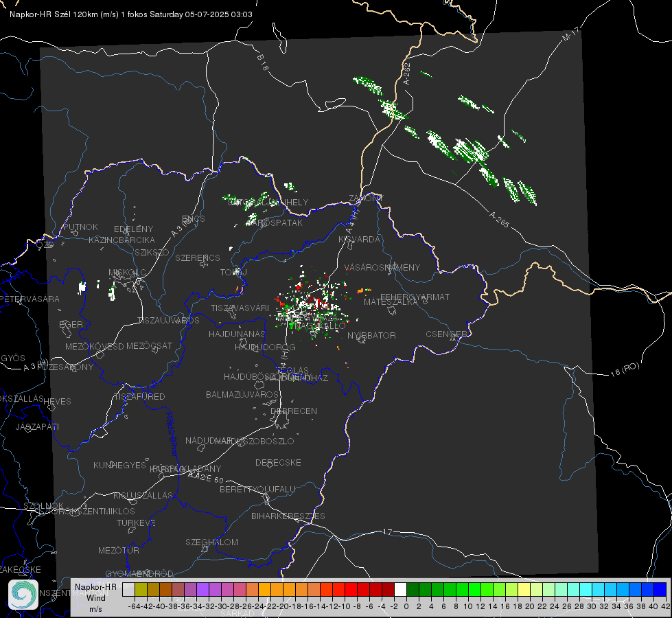Click the TISZAFURED town label

(139, 397)
